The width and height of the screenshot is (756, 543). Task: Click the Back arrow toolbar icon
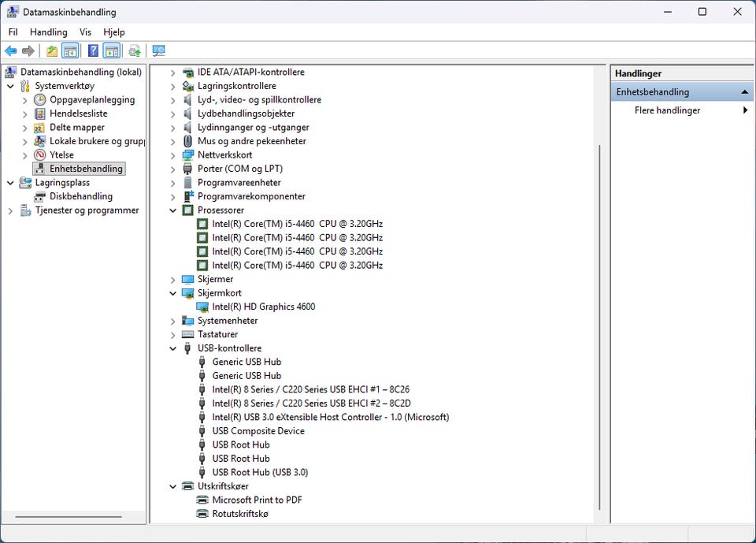10,50
